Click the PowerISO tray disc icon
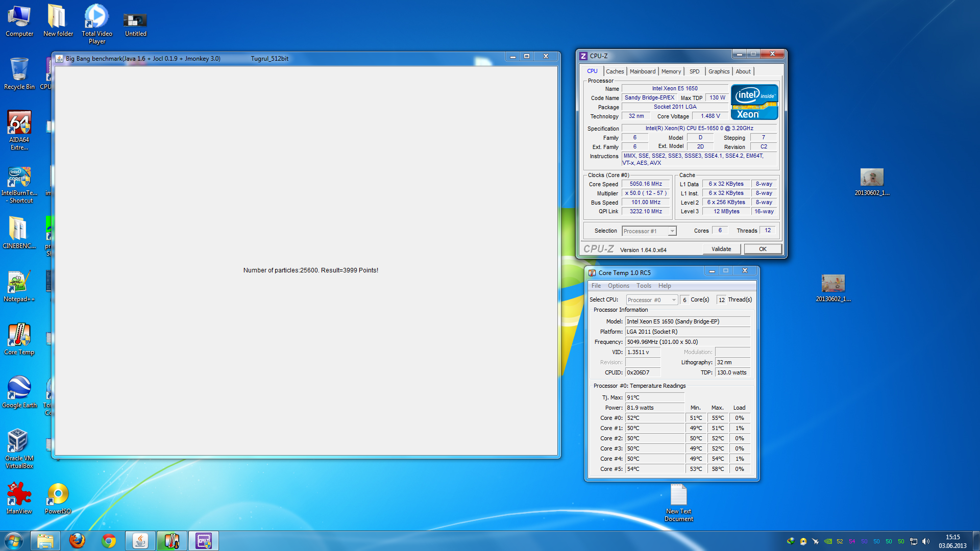980x551 pixels. click(803, 541)
